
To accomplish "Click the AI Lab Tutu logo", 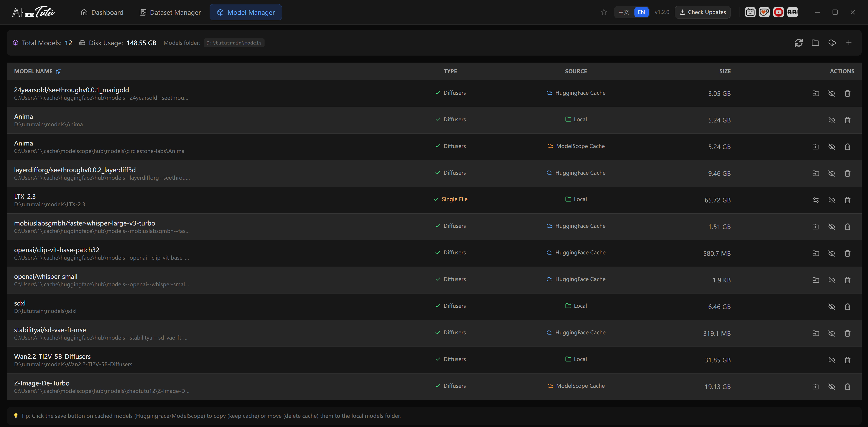I will click(x=33, y=12).
